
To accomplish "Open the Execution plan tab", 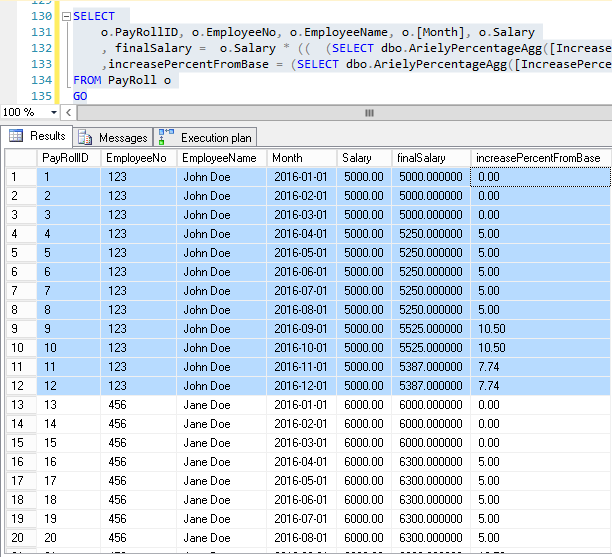I will pyautogui.click(x=216, y=137).
